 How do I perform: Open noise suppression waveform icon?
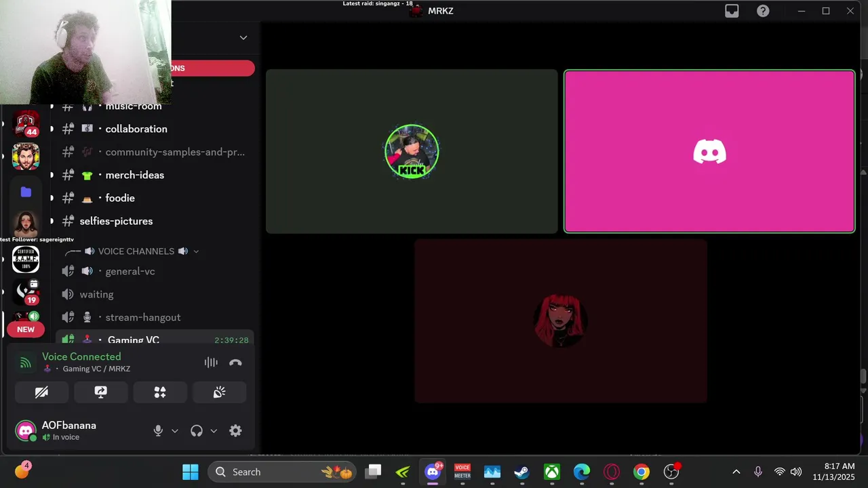pyautogui.click(x=211, y=363)
